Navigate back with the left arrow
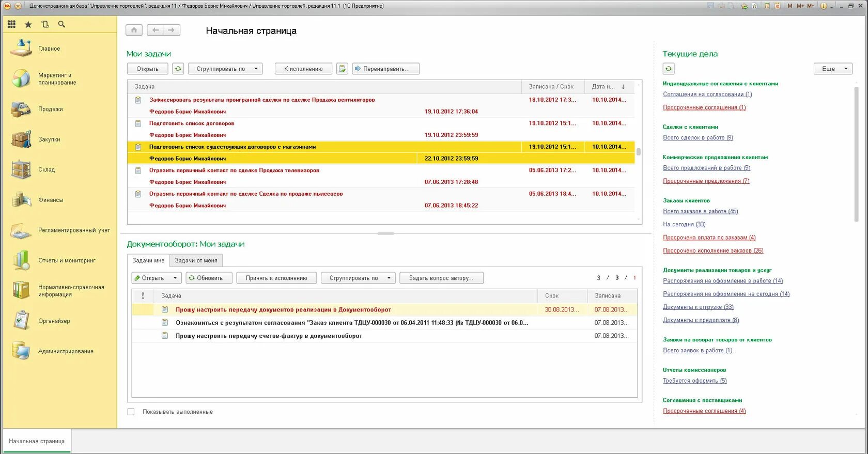 155,30
